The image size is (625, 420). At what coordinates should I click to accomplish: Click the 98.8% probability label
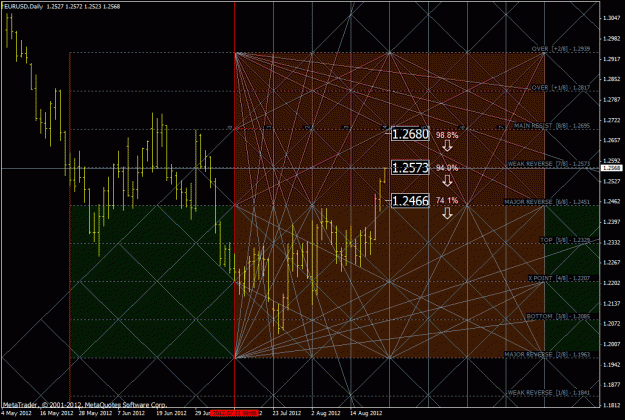point(447,135)
